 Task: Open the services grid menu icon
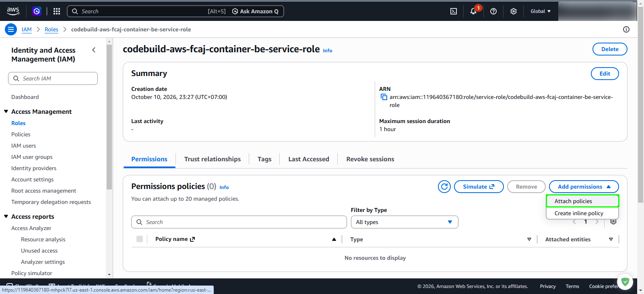(x=57, y=11)
